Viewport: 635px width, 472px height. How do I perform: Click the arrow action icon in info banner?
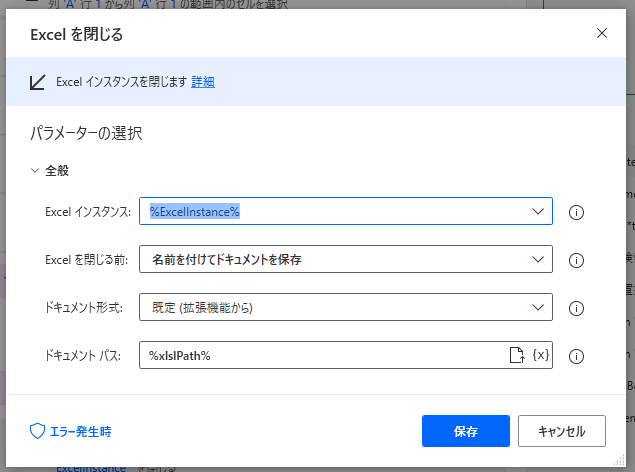point(38,82)
